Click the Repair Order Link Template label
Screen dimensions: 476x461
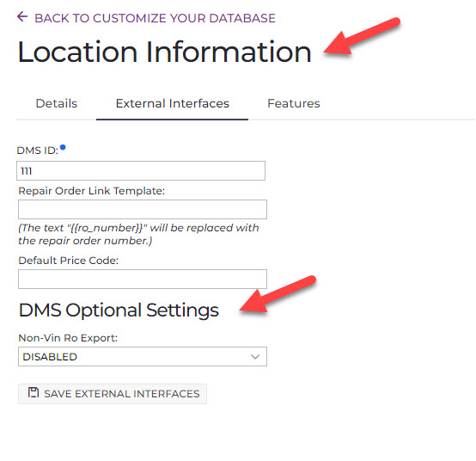point(92,191)
